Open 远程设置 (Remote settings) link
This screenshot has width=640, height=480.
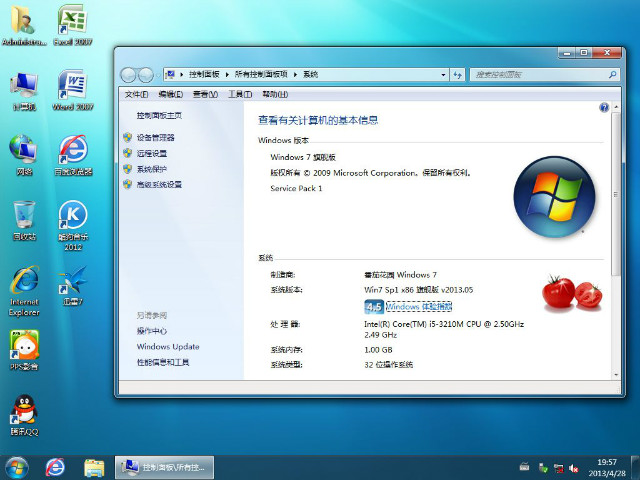coord(152,153)
